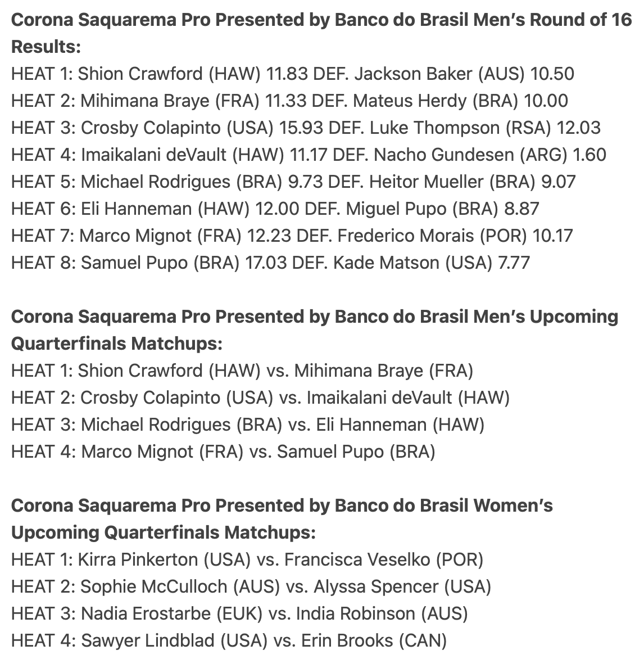Click the Imaikalani deVault 11.17 result line
This screenshot has width=644, height=659.
point(309,155)
